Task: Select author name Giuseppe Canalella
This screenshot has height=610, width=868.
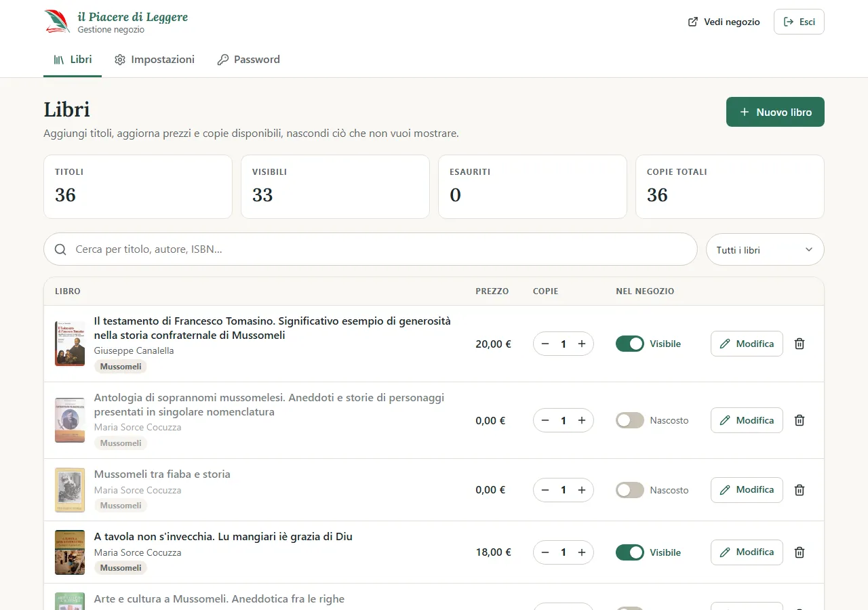Action: 134,350
